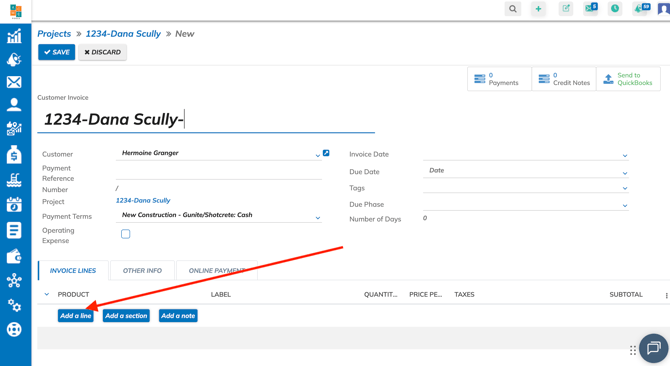Viewport: 670px width, 366px height.
Task: Click the column options kebab icon
Action: pos(666,296)
